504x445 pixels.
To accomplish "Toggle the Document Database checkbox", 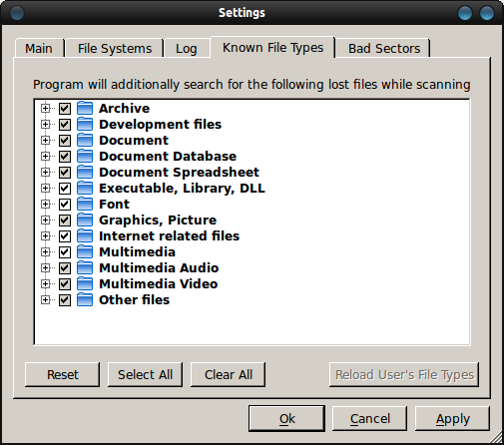I will (x=65, y=157).
